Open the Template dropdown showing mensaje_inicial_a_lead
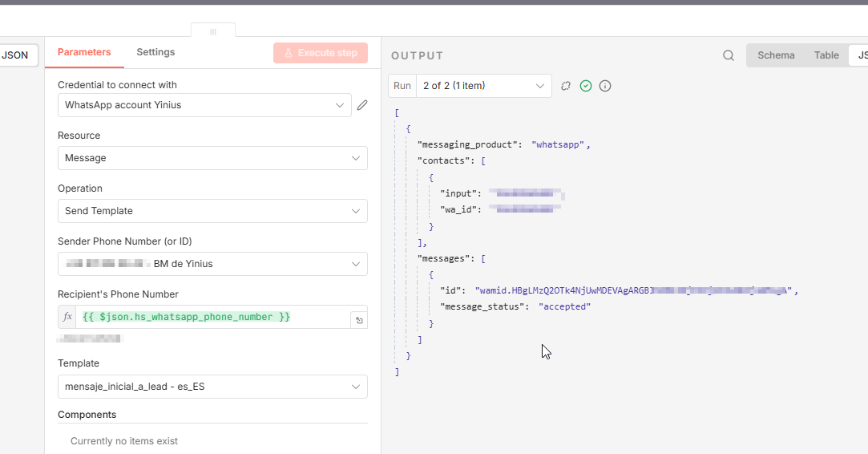Viewport: 868px width, 454px height. pyautogui.click(x=212, y=387)
